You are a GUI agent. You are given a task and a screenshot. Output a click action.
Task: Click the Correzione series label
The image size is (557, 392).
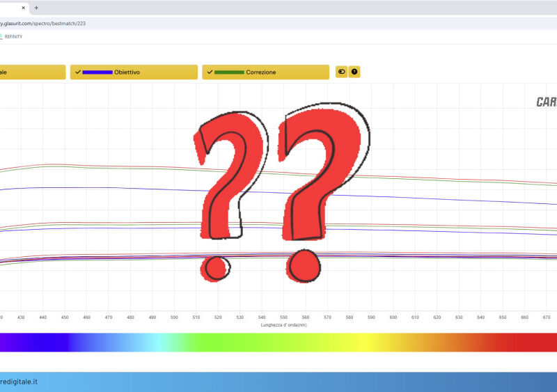[x=260, y=72]
